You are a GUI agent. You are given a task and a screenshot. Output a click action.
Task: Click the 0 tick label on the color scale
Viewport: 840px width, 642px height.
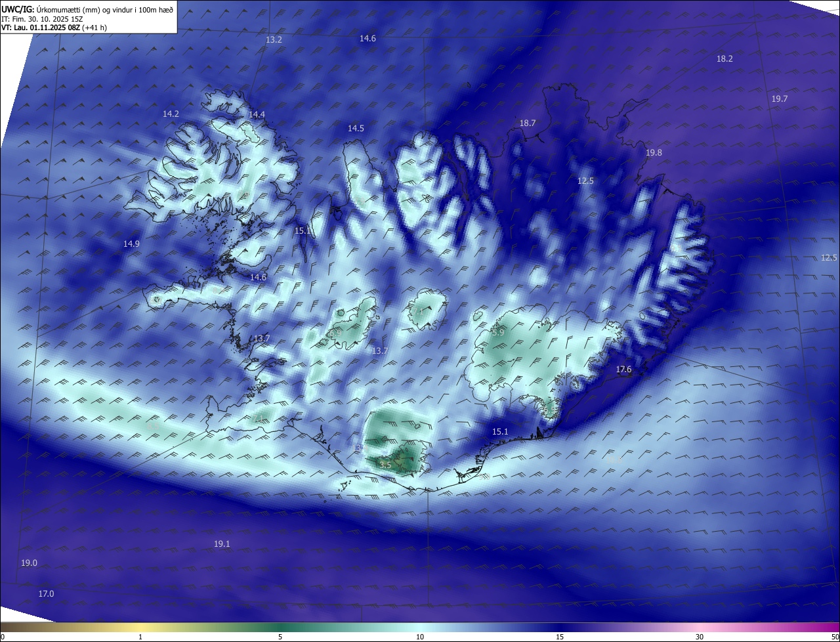coord(3,637)
